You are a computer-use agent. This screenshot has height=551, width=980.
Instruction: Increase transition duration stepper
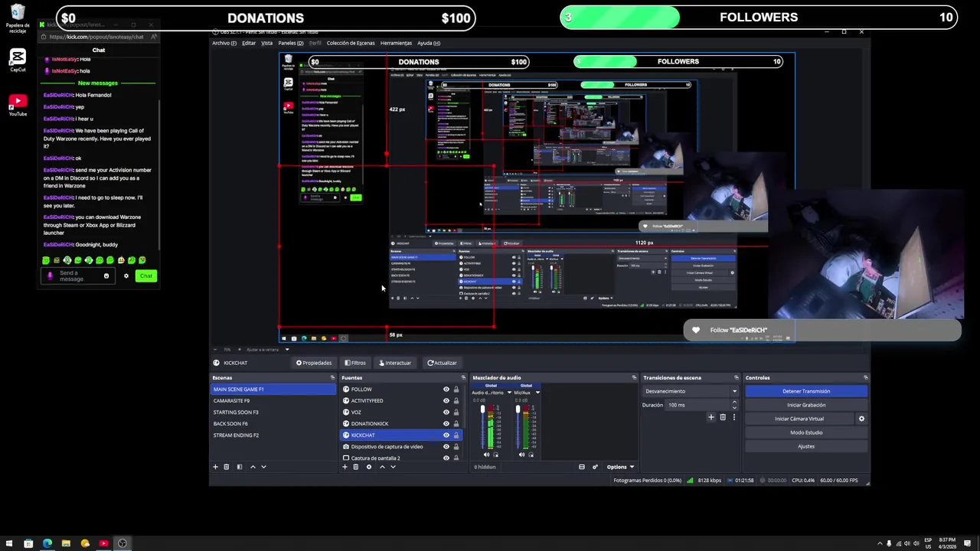pyautogui.click(x=734, y=403)
